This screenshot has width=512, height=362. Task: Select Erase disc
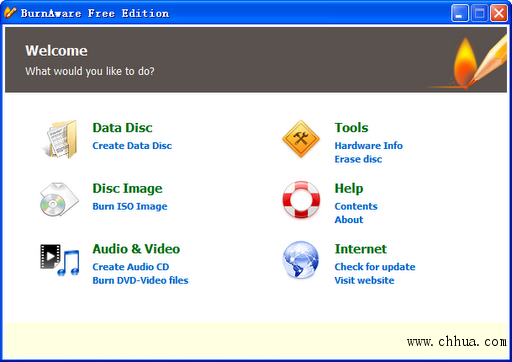tap(358, 159)
